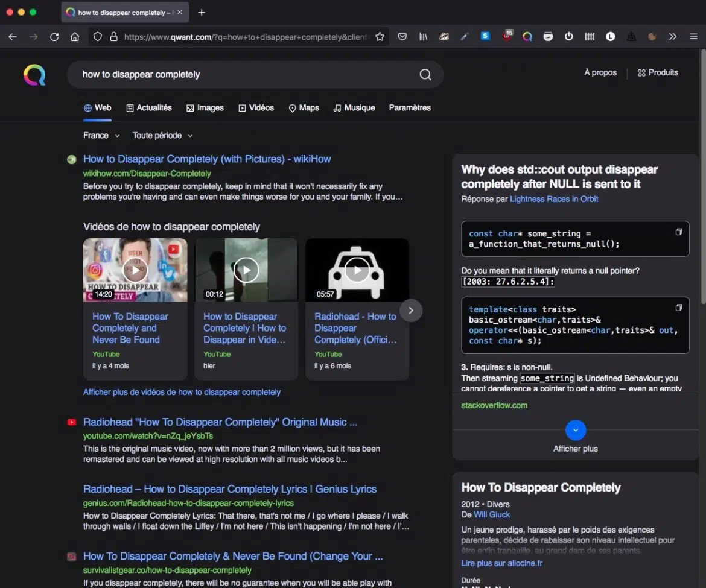The width and height of the screenshot is (706, 588).
Task: Open the wikiHow Disappear Completely result
Action: pos(207,159)
